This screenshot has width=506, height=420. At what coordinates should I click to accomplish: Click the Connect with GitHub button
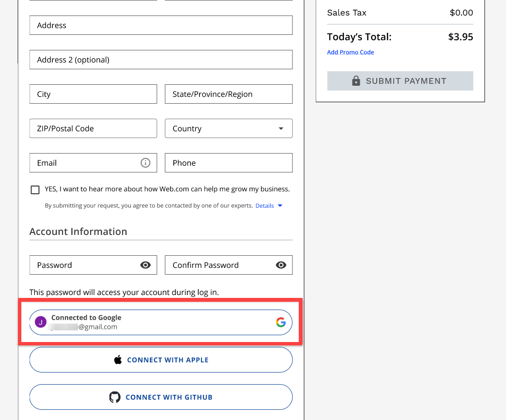161,397
